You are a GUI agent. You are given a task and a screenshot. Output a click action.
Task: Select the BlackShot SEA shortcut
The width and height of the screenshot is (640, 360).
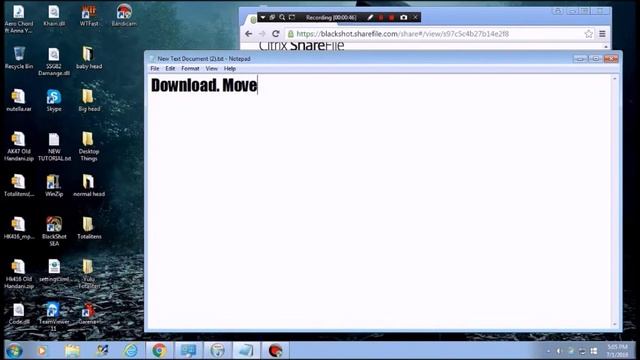(x=54, y=231)
